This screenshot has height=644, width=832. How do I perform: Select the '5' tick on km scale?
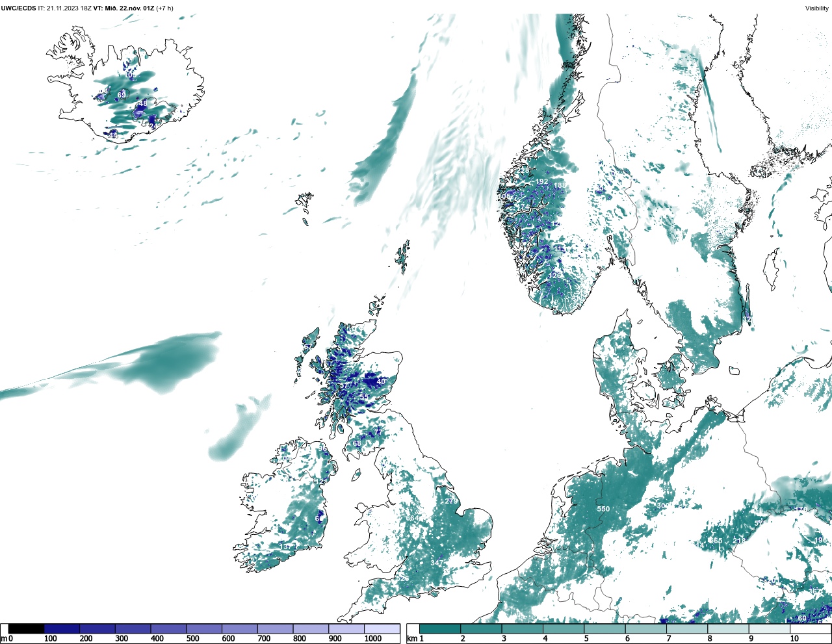[x=586, y=639]
